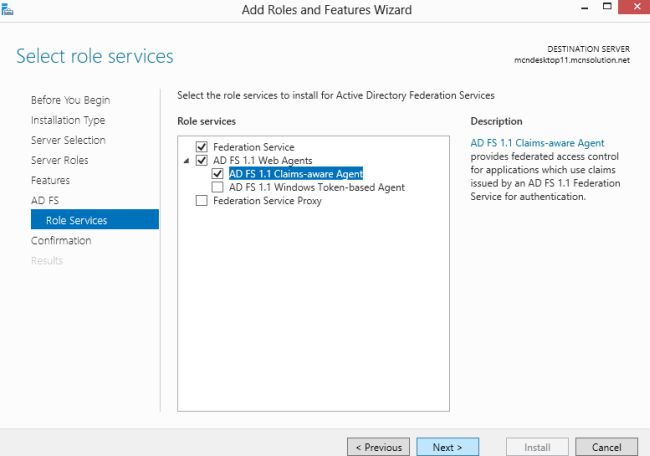Uncheck AD FS 1.1 Claims-aware Agent checkbox

point(218,173)
